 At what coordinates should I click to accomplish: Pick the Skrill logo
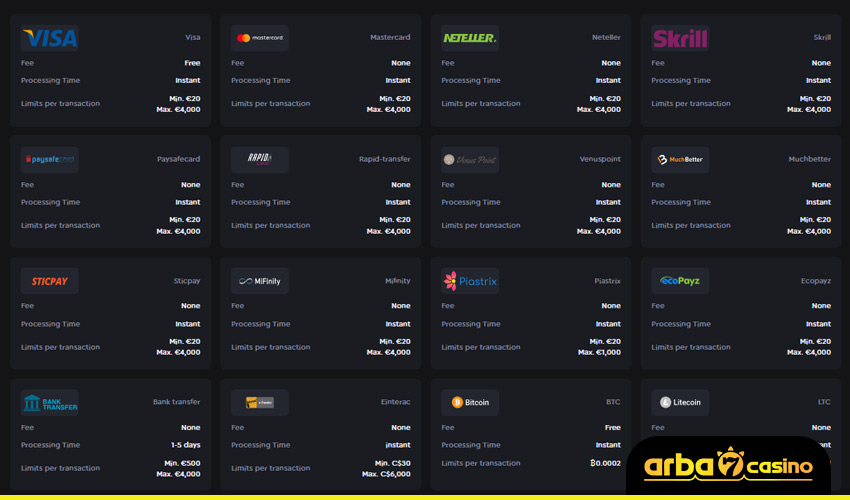tap(680, 38)
